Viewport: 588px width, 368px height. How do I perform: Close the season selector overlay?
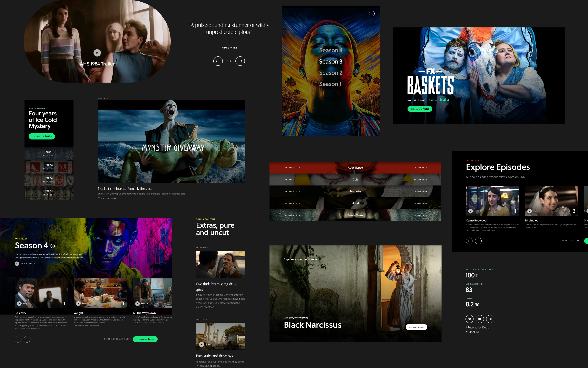click(372, 14)
